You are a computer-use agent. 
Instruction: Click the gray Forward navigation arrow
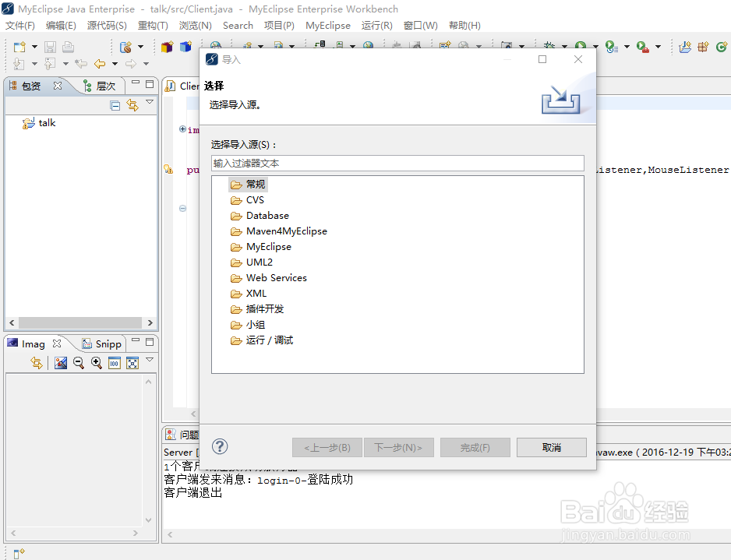131,64
